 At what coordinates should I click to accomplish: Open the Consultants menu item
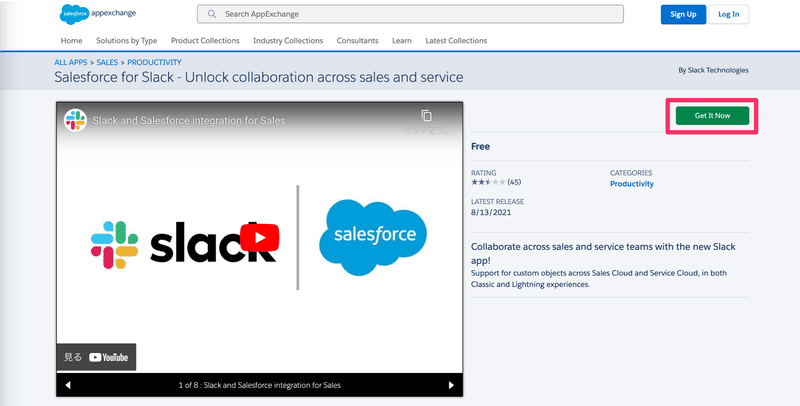(358, 41)
